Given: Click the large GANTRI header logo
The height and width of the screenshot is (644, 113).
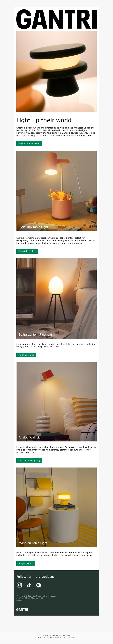Looking at the screenshot, I should [x=56, y=19].
